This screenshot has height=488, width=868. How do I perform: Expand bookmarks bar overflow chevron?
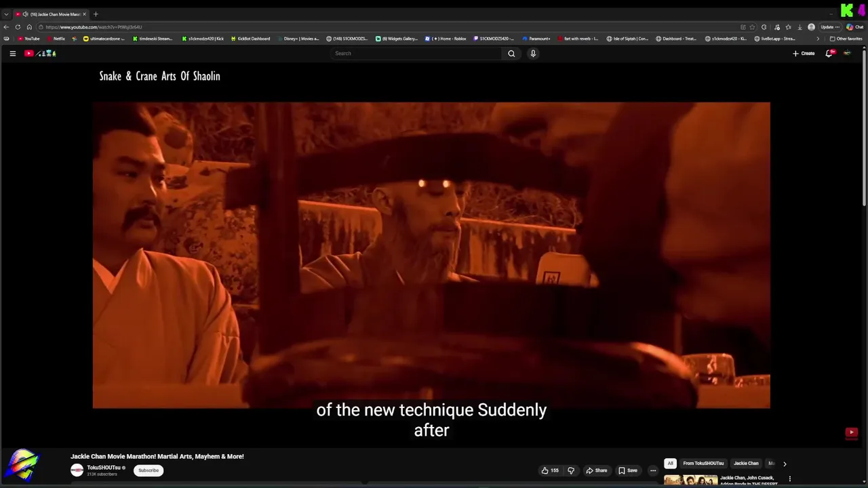pos(817,39)
